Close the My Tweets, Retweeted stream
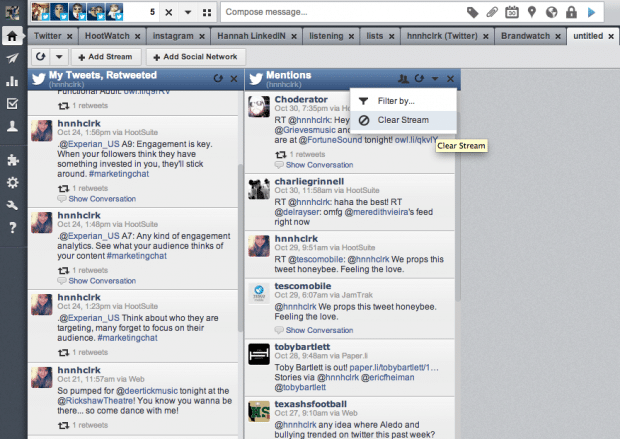Viewport: 620px width, 439px height. 234,79
